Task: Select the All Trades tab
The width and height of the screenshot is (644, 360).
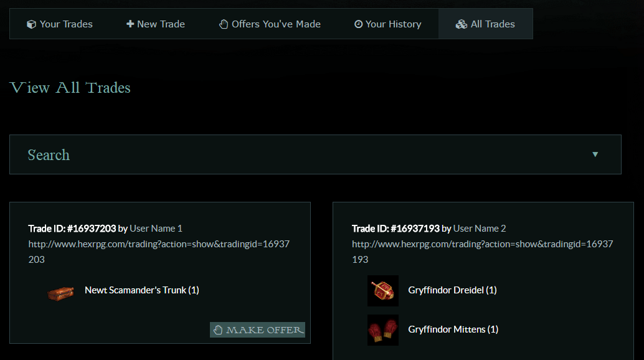Action: (485, 24)
